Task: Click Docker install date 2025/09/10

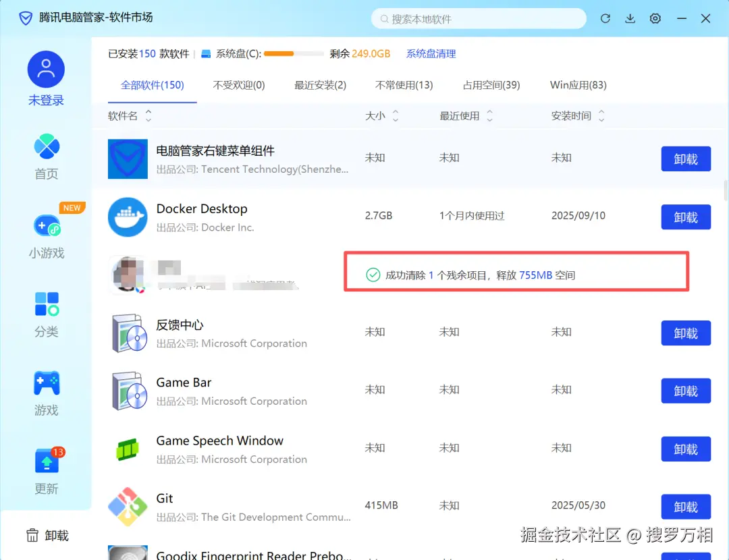Action: tap(578, 216)
